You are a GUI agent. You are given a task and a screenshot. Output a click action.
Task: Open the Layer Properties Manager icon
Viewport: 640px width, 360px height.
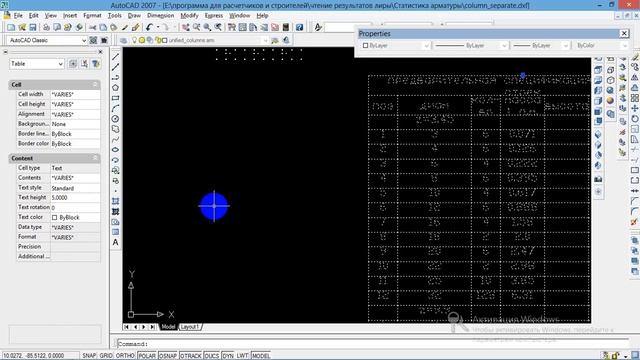coord(123,40)
